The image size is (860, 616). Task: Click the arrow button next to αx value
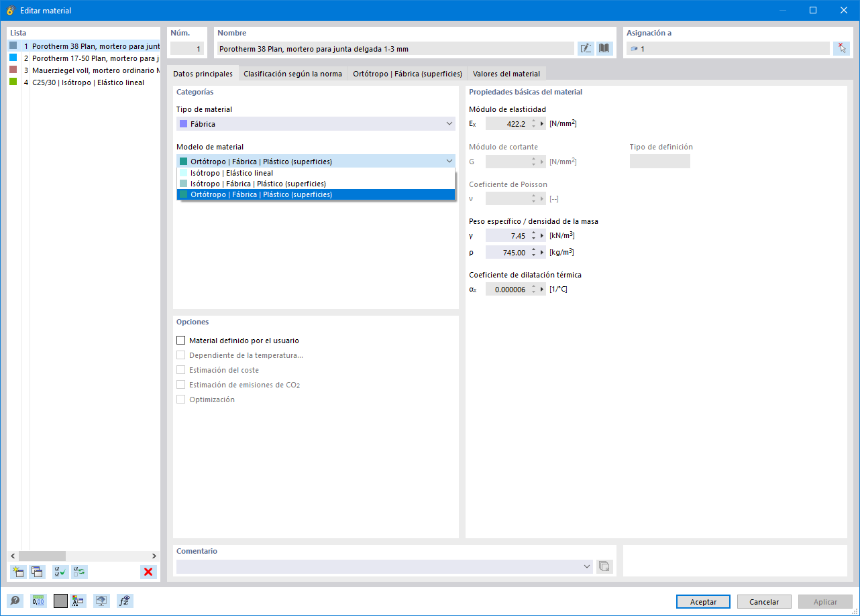(x=542, y=290)
